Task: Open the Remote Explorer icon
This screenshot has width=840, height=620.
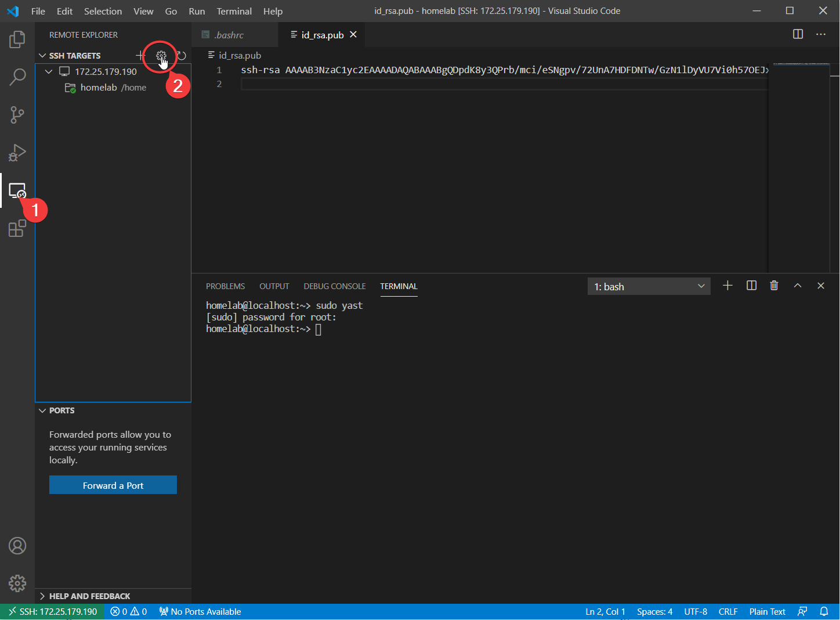Action: [17, 190]
